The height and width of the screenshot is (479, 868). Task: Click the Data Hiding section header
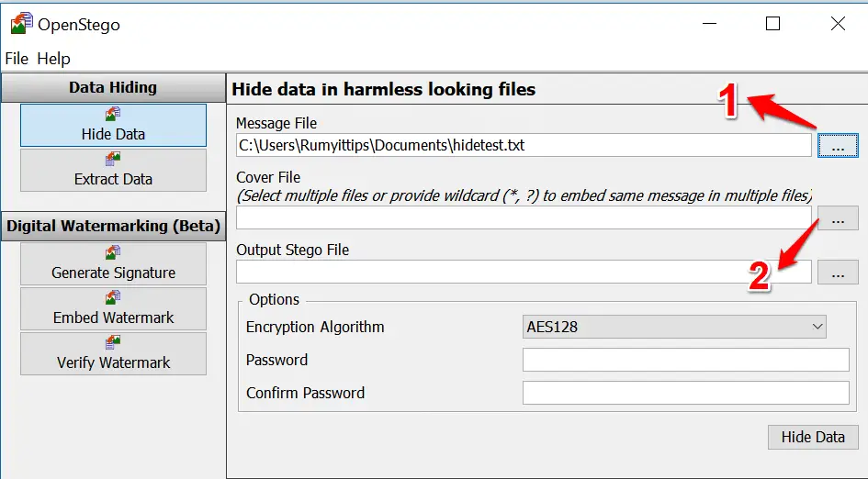pos(113,88)
